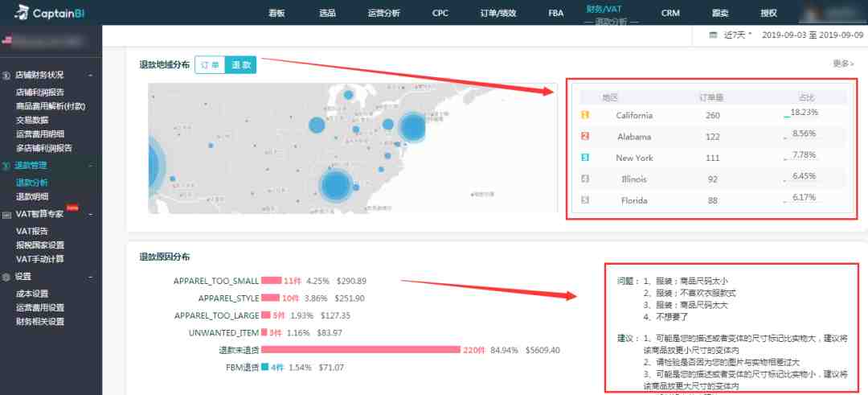Click the long 退款未退货 pink bar
This screenshot has height=395, width=868.
[x=361, y=350]
